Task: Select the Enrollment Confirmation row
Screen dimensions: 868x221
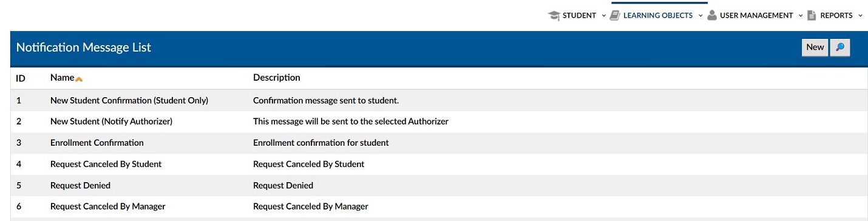Action: [439, 143]
